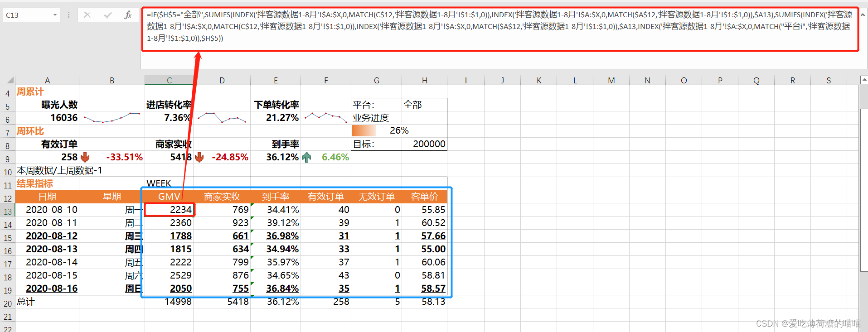This screenshot has width=868, height=332.
Task: Click the red down arrow next to 258
Action: 85,157
